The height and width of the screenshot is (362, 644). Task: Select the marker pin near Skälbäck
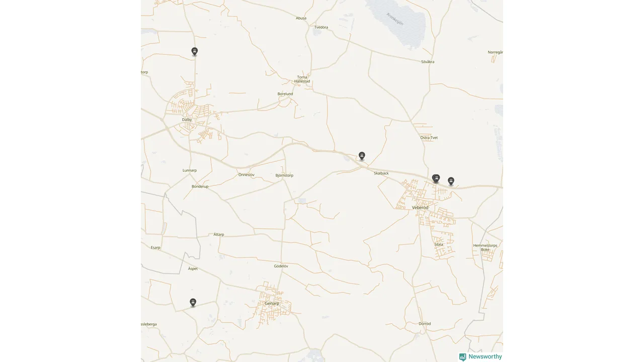(x=362, y=156)
